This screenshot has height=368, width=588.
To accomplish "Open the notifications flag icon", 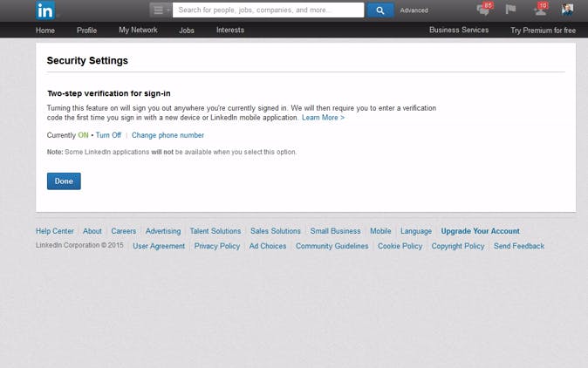I will [510, 10].
